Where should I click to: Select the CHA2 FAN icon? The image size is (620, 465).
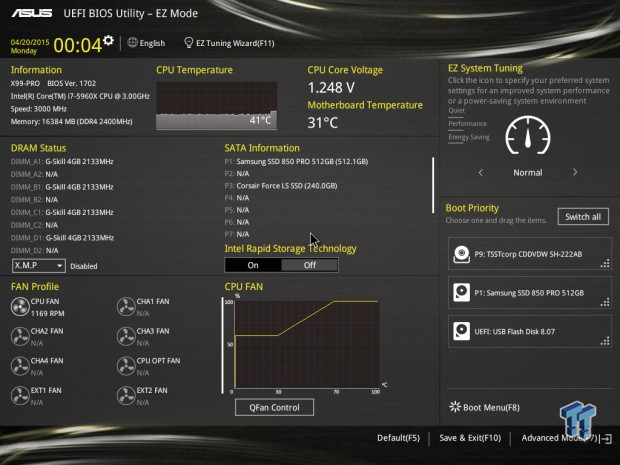20,336
